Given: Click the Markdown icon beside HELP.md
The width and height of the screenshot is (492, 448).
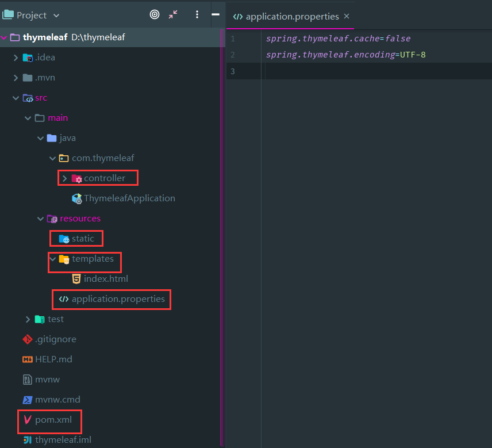Looking at the screenshot, I should click(27, 359).
